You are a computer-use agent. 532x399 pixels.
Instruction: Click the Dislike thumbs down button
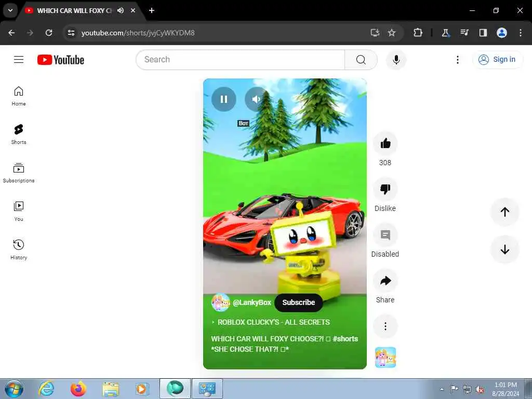click(385, 189)
